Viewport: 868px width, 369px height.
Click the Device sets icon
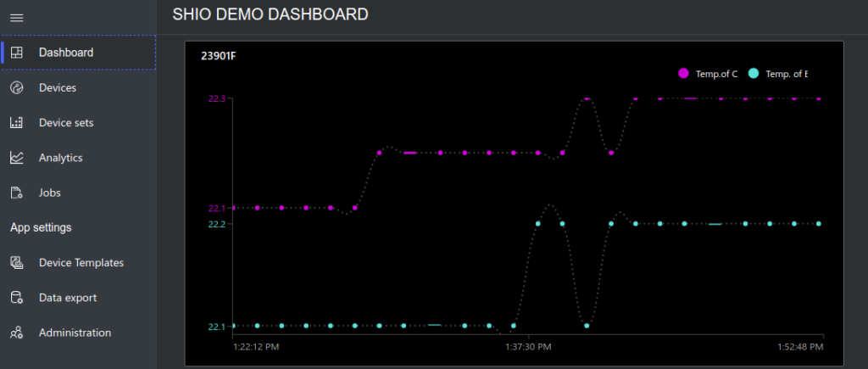(x=17, y=122)
